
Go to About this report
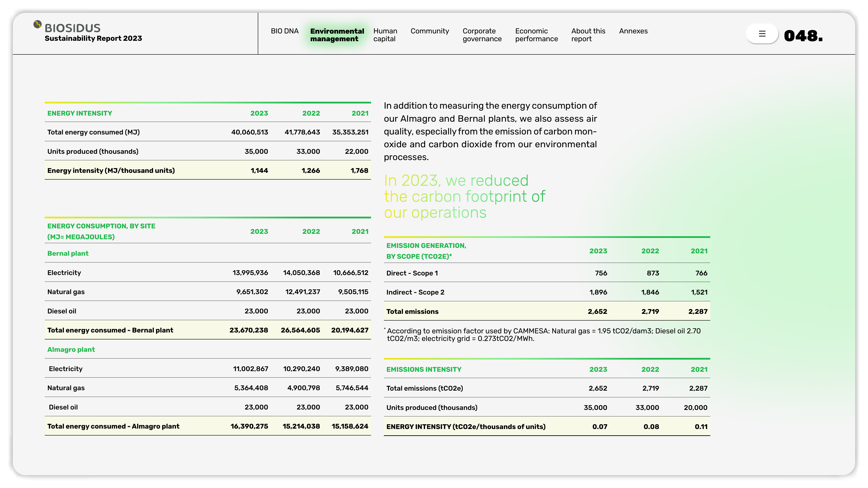tap(588, 35)
